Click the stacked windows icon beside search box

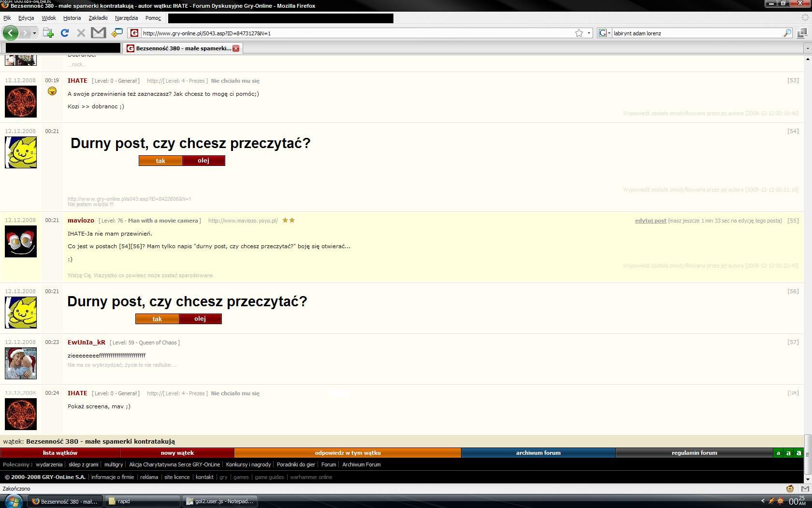click(x=802, y=33)
